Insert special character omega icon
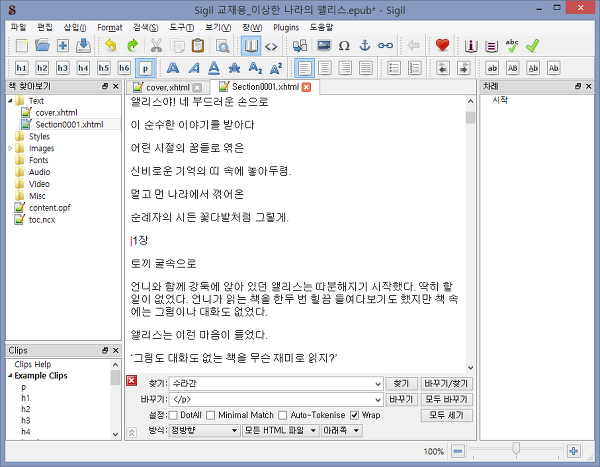 [x=344, y=46]
